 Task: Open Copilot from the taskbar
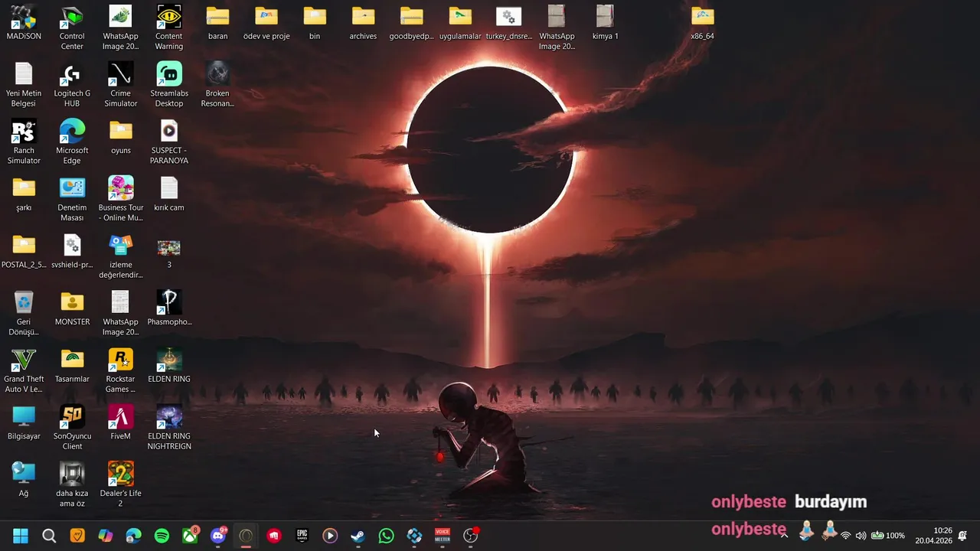(106, 536)
